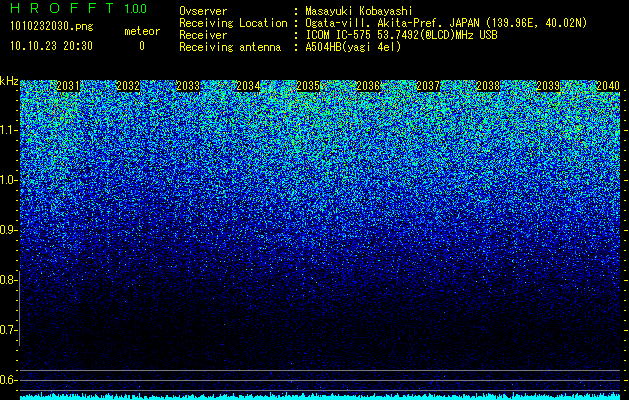Click time marker 2031
629x400 pixels.
[x=68, y=86]
